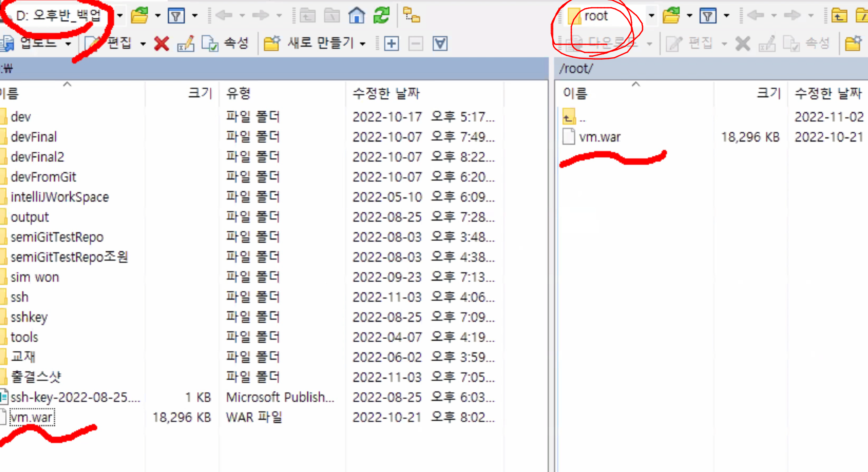
Task: Click the synchronize browsing tree icon
Action: pyautogui.click(x=411, y=16)
